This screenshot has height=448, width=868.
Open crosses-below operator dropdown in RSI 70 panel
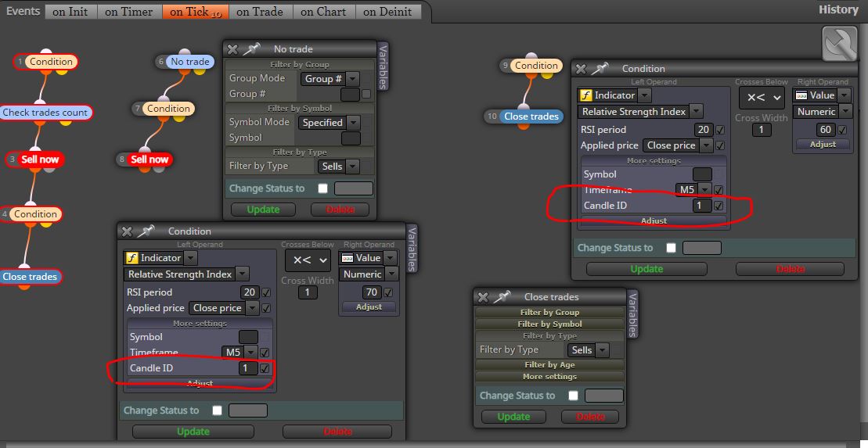click(x=308, y=260)
